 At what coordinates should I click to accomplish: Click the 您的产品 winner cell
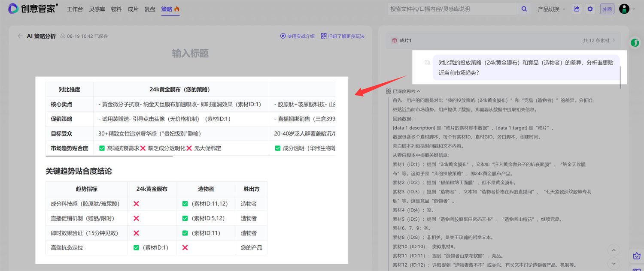click(251, 247)
